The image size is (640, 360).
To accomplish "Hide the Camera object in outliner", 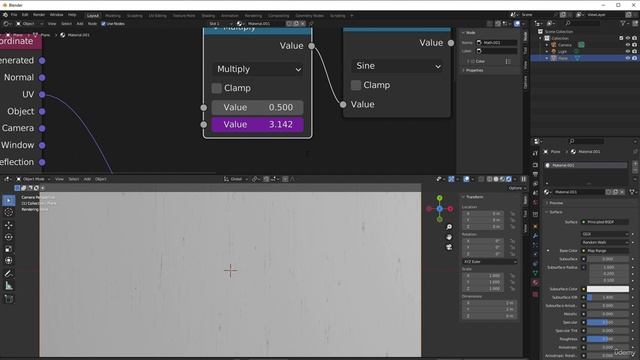I will point(628,45).
